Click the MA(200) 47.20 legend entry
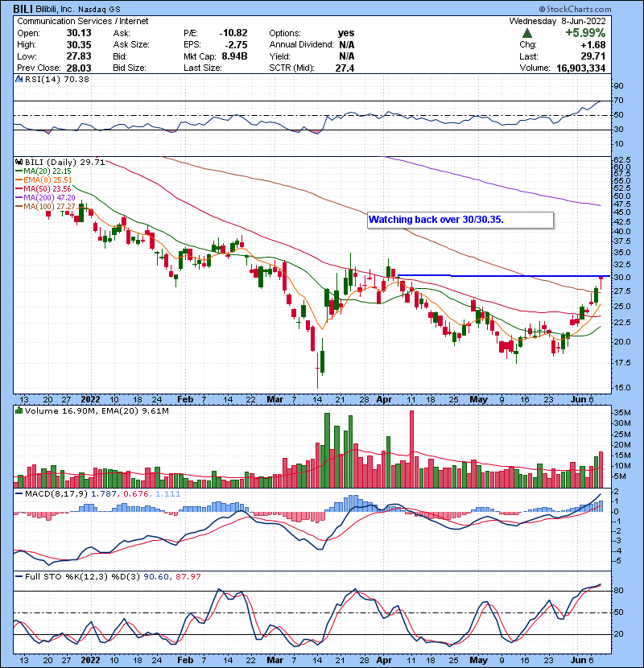This screenshot has width=644, height=668. tap(46, 198)
